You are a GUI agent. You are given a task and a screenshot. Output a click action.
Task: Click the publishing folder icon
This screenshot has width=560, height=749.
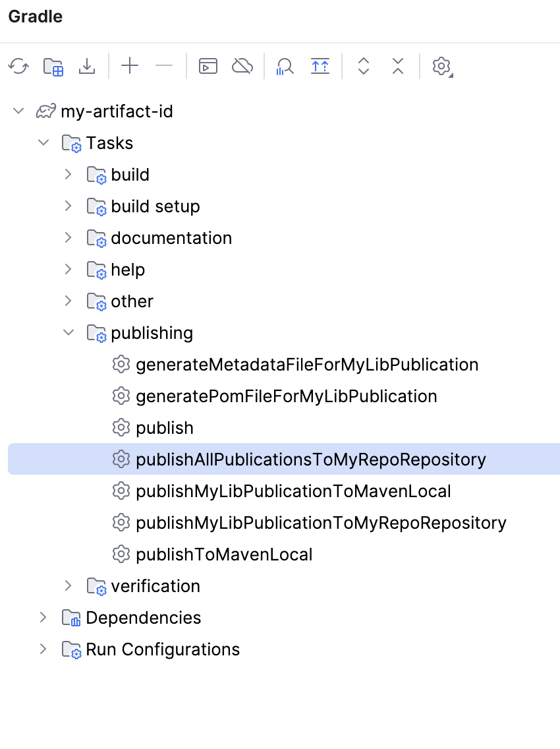click(96, 333)
